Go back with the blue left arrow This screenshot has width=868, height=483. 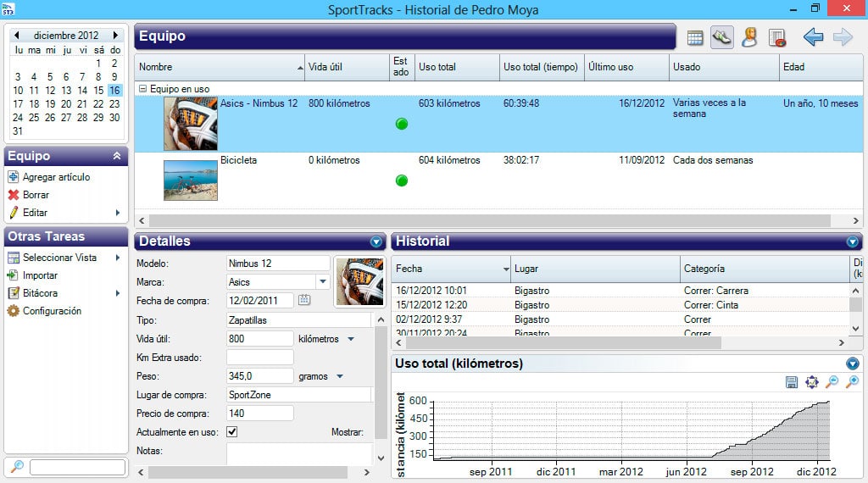813,37
